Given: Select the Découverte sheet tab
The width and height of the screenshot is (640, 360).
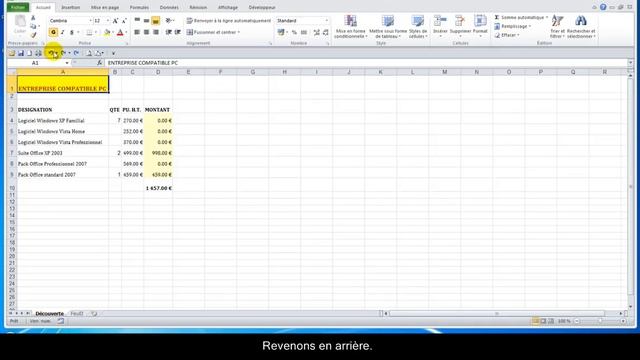Looking at the screenshot, I should (49, 313).
